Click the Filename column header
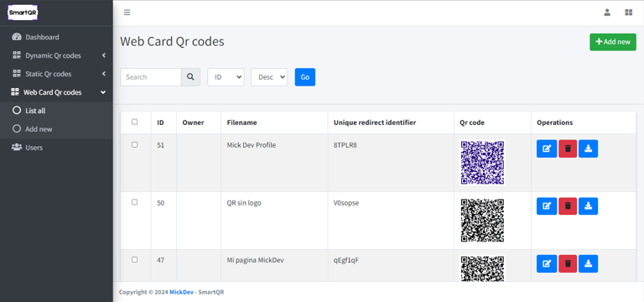 241,122
